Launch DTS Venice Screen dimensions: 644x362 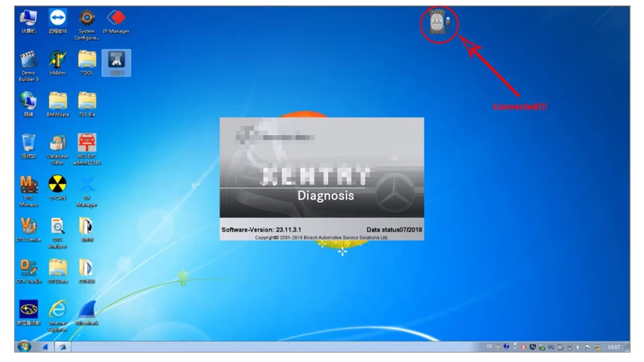28,230
